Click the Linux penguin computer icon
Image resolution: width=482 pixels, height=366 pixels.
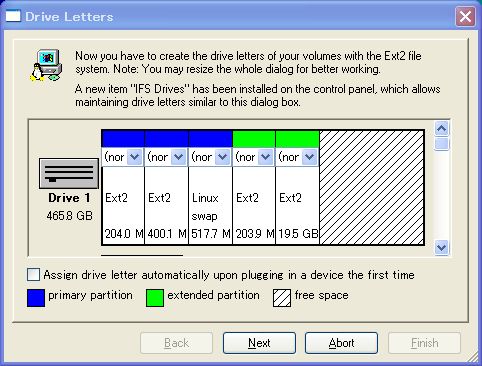coord(46,65)
